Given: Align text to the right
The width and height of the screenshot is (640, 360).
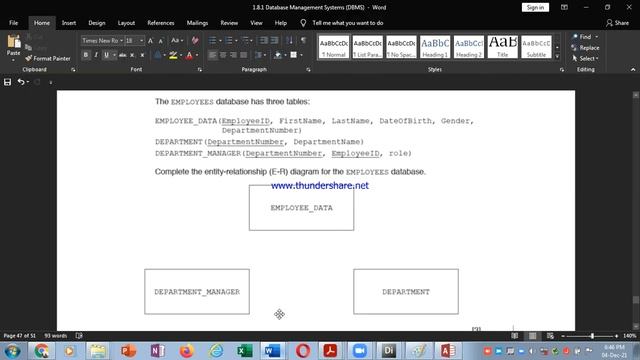Looking at the screenshot, I should [233, 55].
